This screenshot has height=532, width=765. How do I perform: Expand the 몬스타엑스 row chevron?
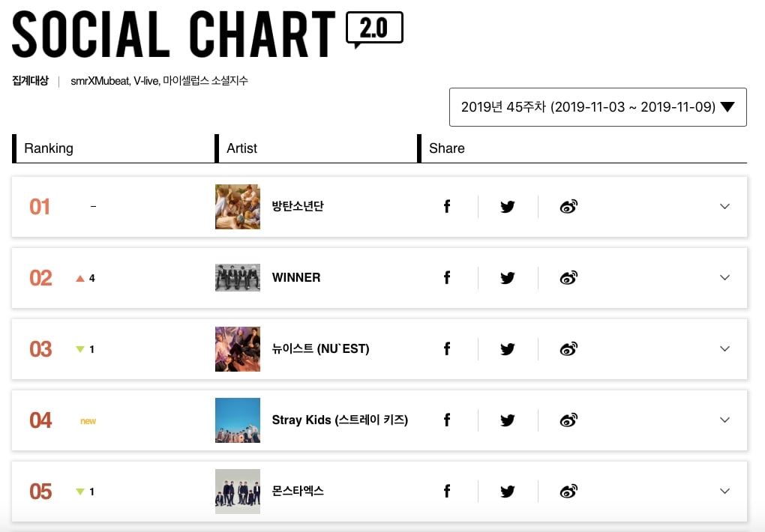[x=725, y=492]
